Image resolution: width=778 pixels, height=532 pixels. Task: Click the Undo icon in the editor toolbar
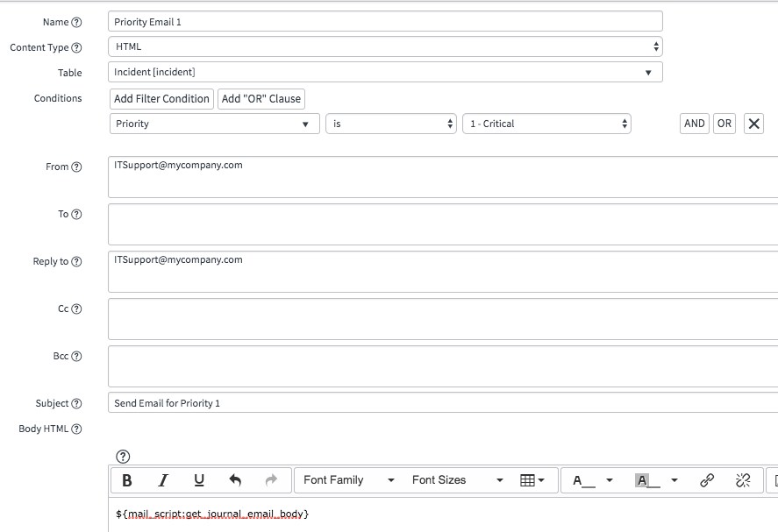[x=234, y=479]
